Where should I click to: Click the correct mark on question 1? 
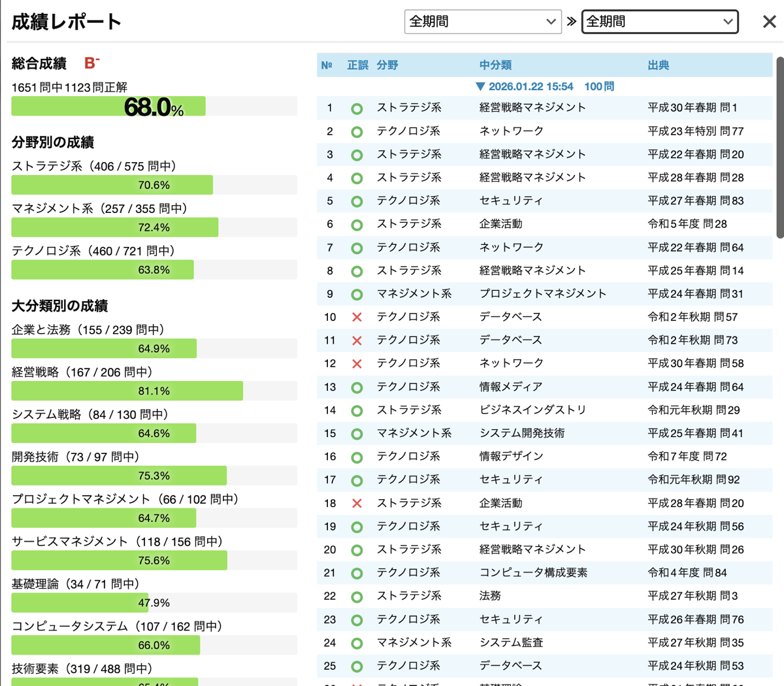357,108
